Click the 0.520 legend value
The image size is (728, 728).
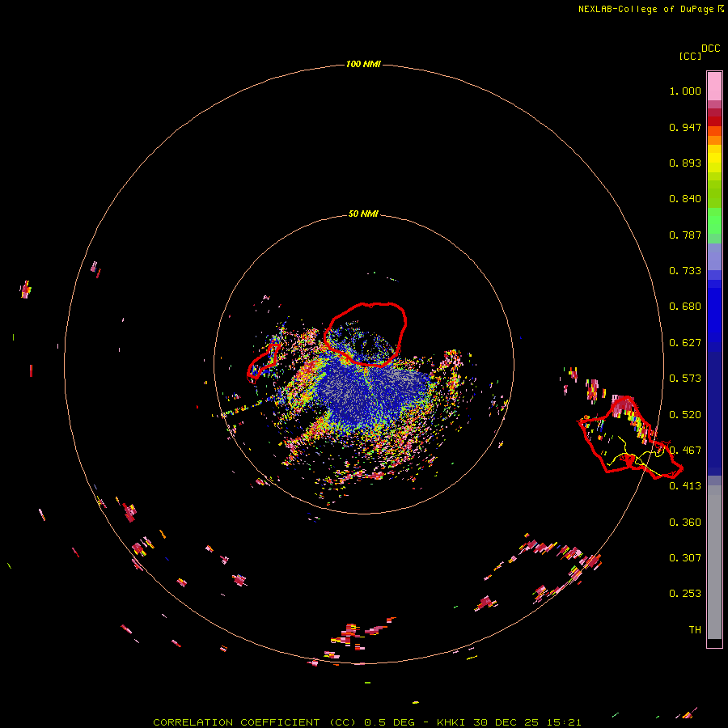pos(685,415)
